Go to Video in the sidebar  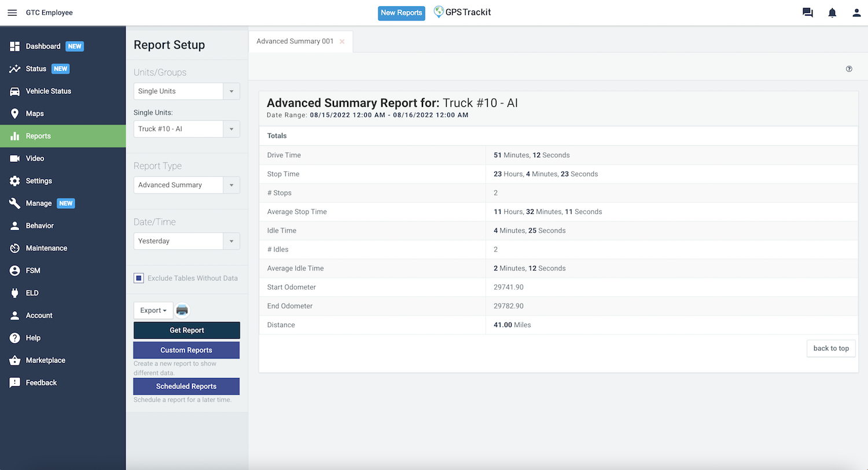(x=35, y=158)
